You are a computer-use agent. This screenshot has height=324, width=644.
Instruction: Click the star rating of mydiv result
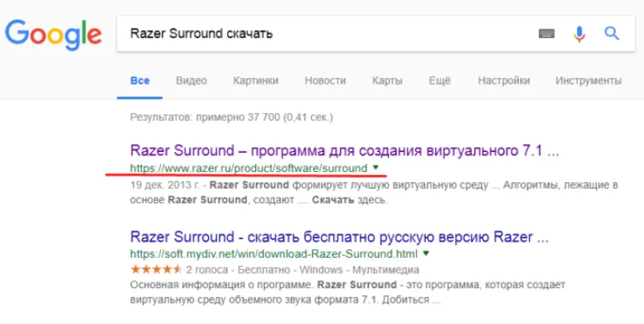(156, 269)
